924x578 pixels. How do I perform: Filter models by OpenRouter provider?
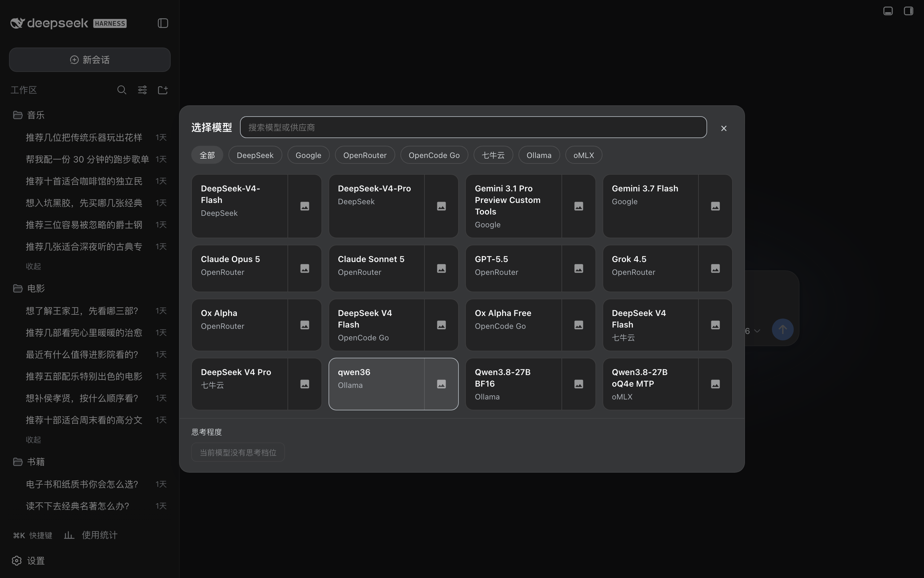365,155
